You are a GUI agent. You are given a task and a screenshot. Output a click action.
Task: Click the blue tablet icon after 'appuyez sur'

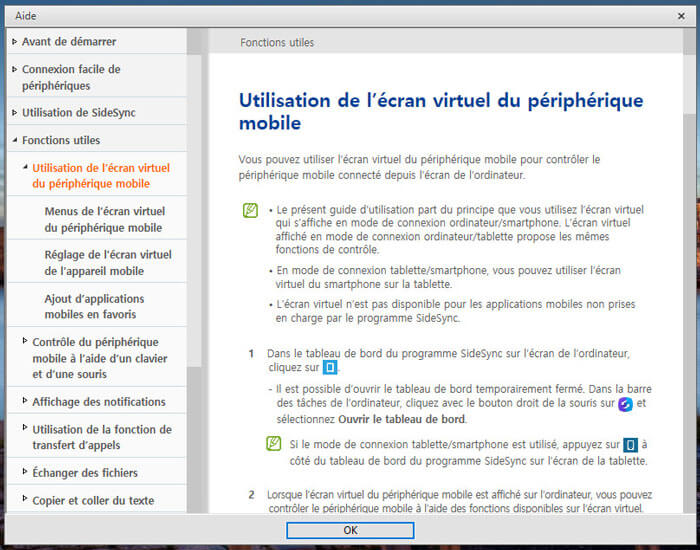(631, 445)
